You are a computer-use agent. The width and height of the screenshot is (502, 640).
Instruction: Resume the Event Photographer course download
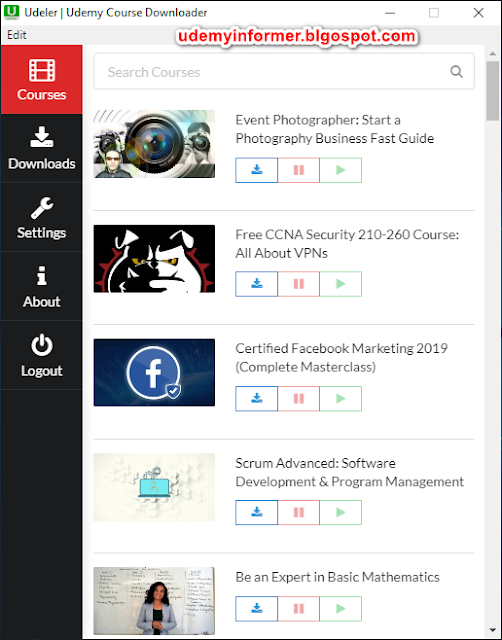tap(340, 170)
